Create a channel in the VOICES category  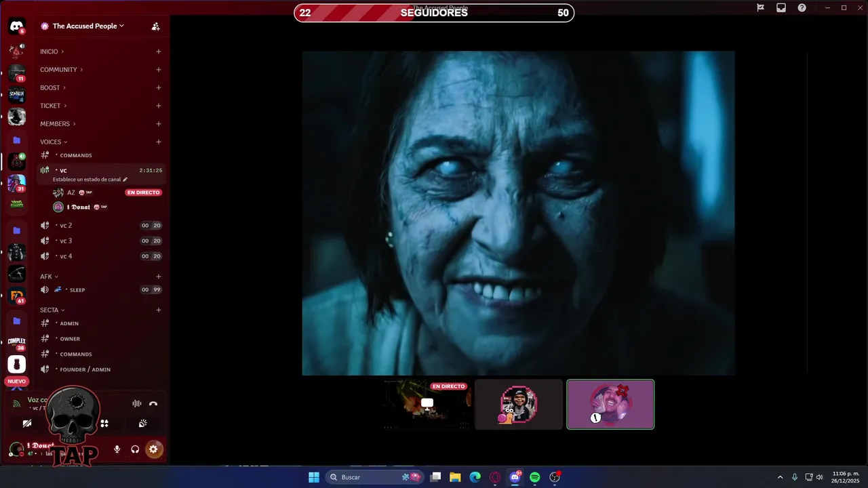(x=159, y=142)
